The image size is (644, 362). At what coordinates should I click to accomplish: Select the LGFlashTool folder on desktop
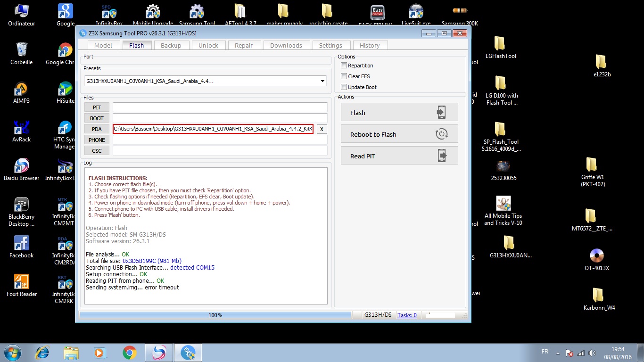501,48
